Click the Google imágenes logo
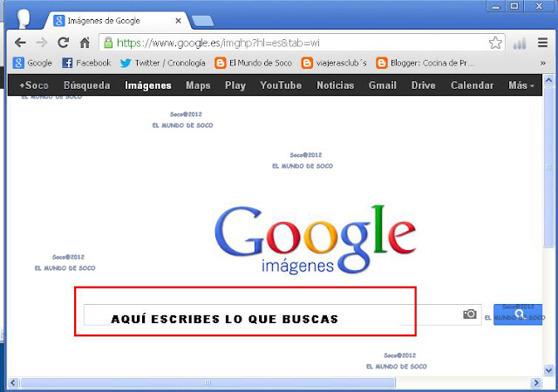The height and width of the screenshot is (392, 558). pos(316,240)
